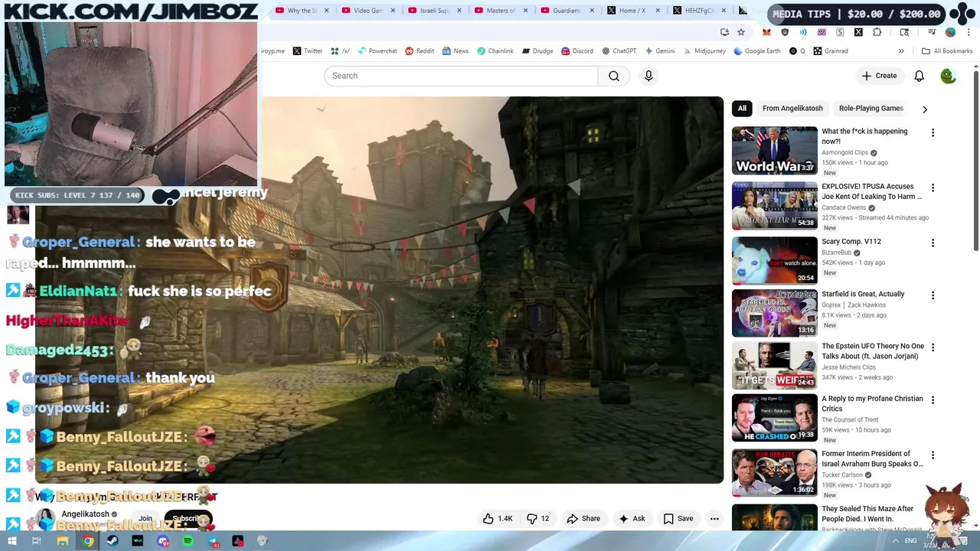This screenshot has width=980, height=551.
Task: Open options for 'Former Interim President of Israel' video
Action: pyautogui.click(x=933, y=455)
